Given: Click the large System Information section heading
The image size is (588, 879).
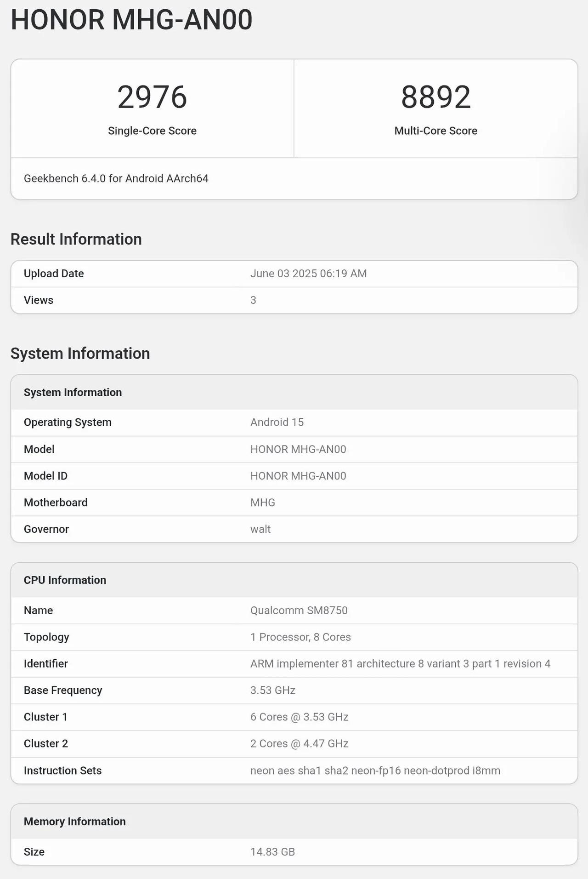Looking at the screenshot, I should pyautogui.click(x=80, y=354).
